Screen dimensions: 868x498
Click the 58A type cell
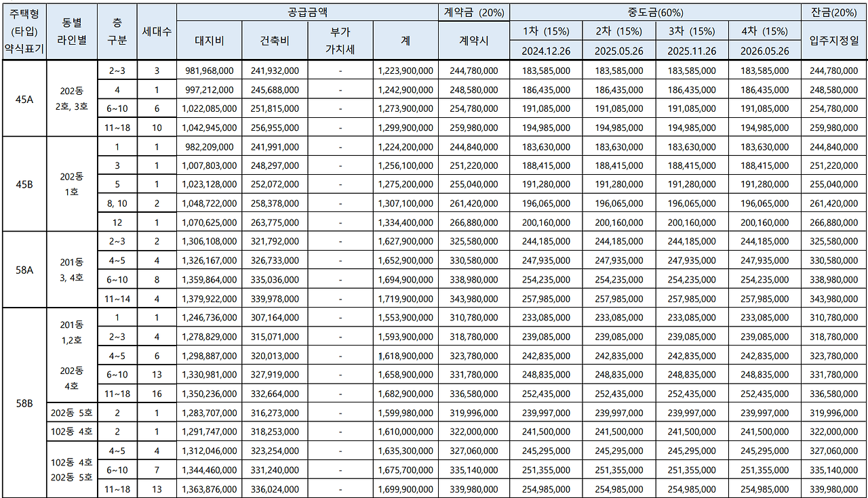(25, 270)
